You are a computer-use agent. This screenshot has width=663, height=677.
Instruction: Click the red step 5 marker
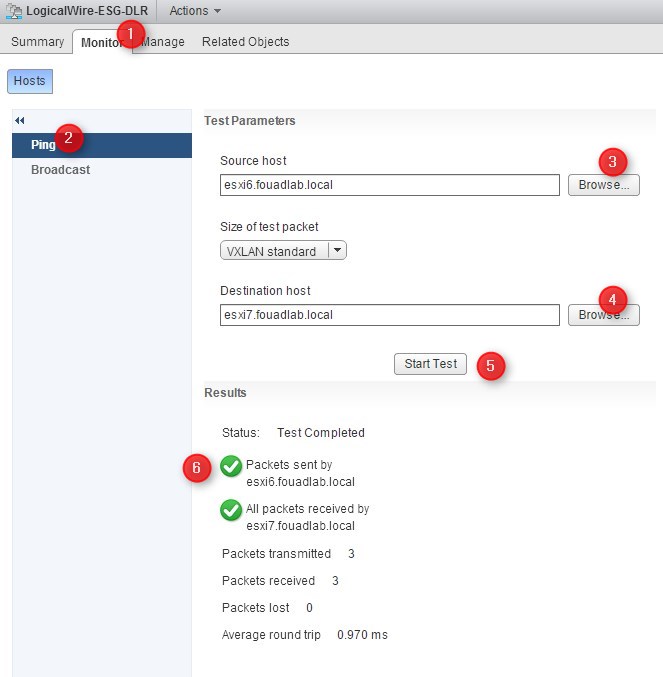490,365
